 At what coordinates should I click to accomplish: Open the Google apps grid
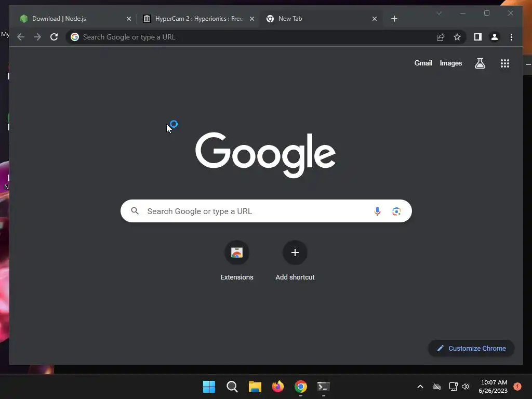505,63
